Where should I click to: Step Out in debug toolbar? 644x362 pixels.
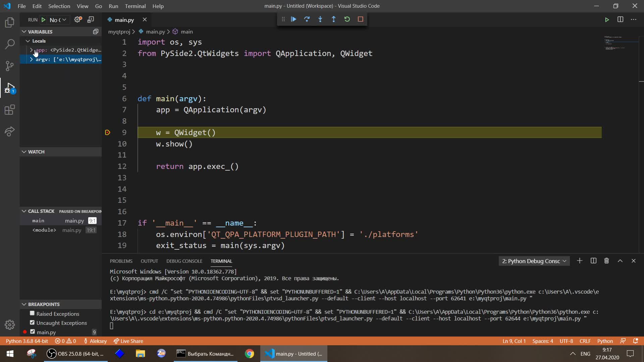pos(333,19)
